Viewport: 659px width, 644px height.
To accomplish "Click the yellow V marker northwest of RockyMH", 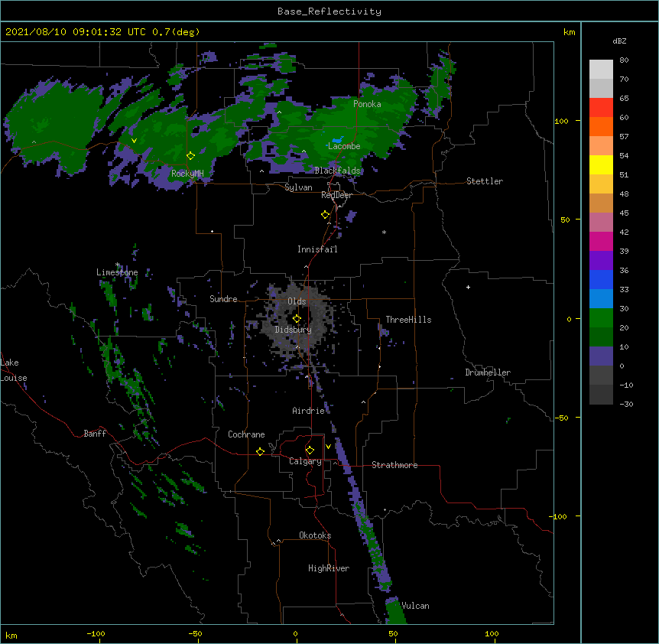I will click(x=134, y=141).
